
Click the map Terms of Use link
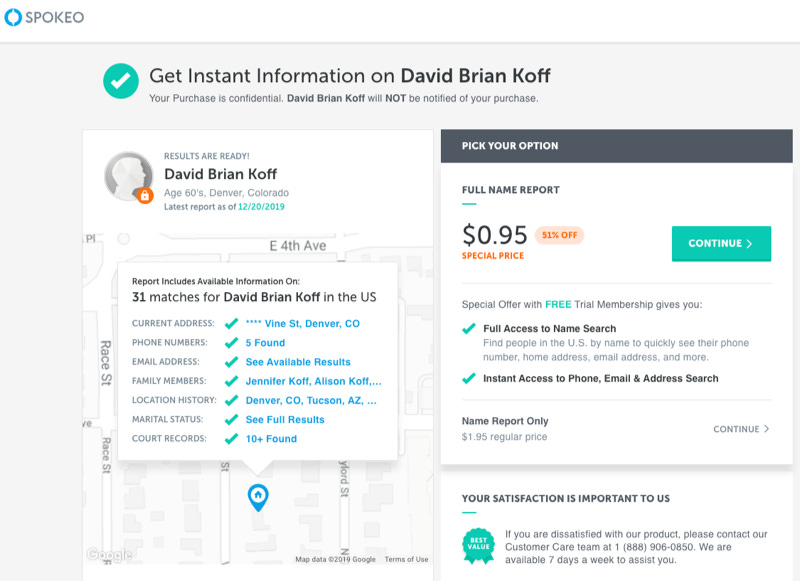click(406, 560)
